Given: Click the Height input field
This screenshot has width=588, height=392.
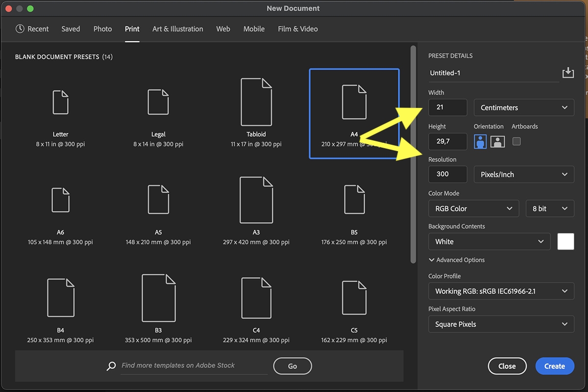Looking at the screenshot, I should click(x=447, y=141).
